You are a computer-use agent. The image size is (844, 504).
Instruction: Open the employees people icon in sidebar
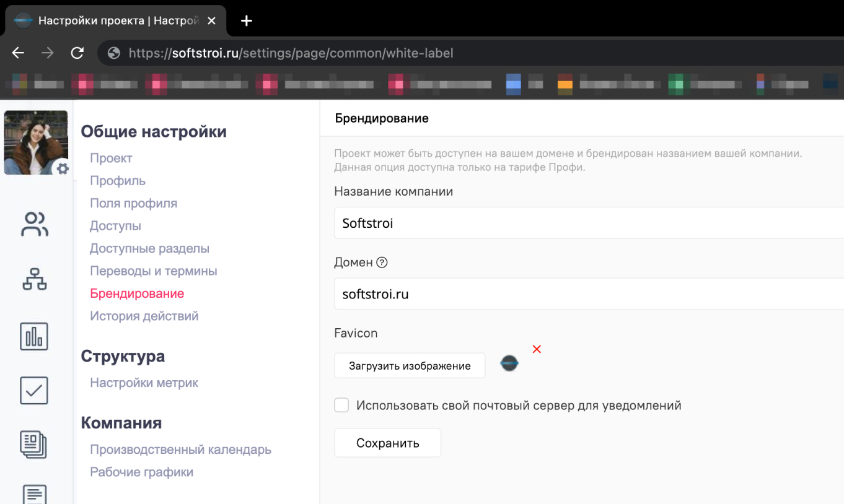click(x=35, y=224)
